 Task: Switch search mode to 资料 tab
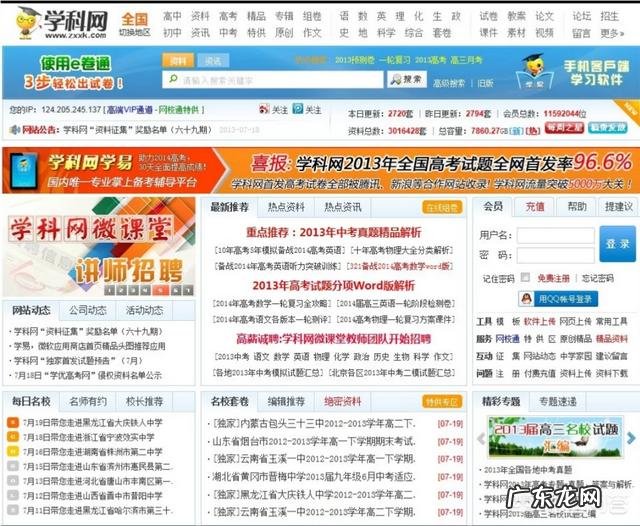tap(178, 60)
